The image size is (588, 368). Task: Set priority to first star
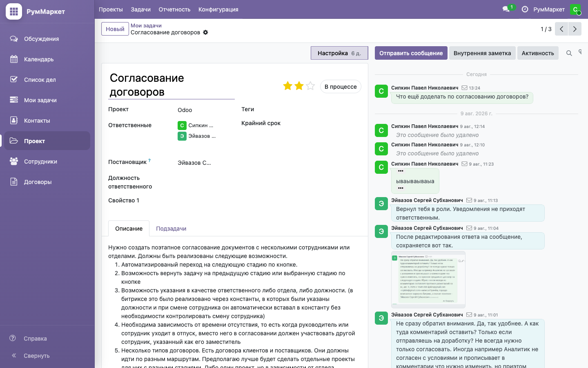(x=288, y=86)
